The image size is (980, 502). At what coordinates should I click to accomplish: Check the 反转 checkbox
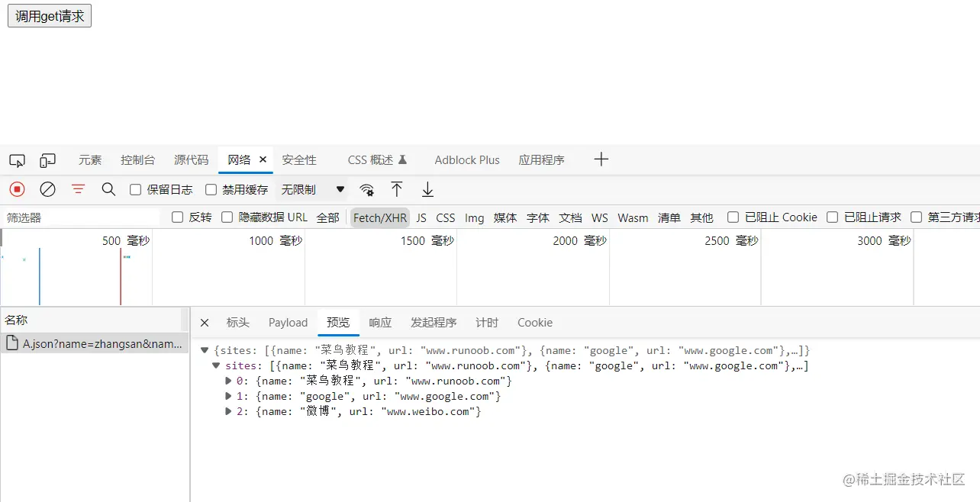(177, 217)
